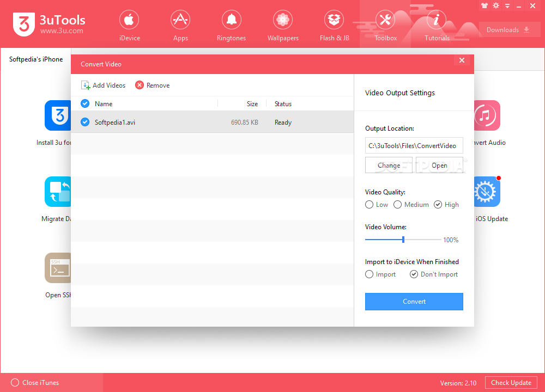
Task: Click the blue Convert button
Action: point(414,302)
